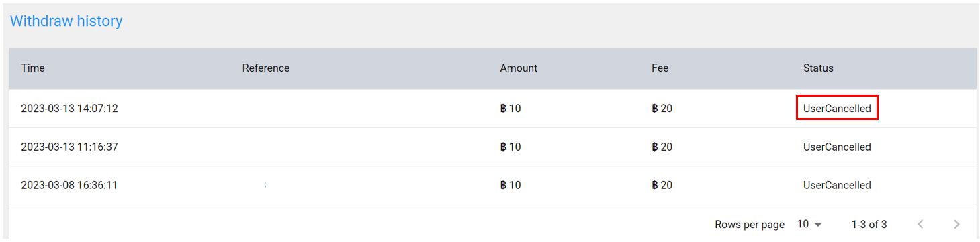The width and height of the screenshot is (980, 242).
Task: Sort by Amount column header
Action: point(519,68)
